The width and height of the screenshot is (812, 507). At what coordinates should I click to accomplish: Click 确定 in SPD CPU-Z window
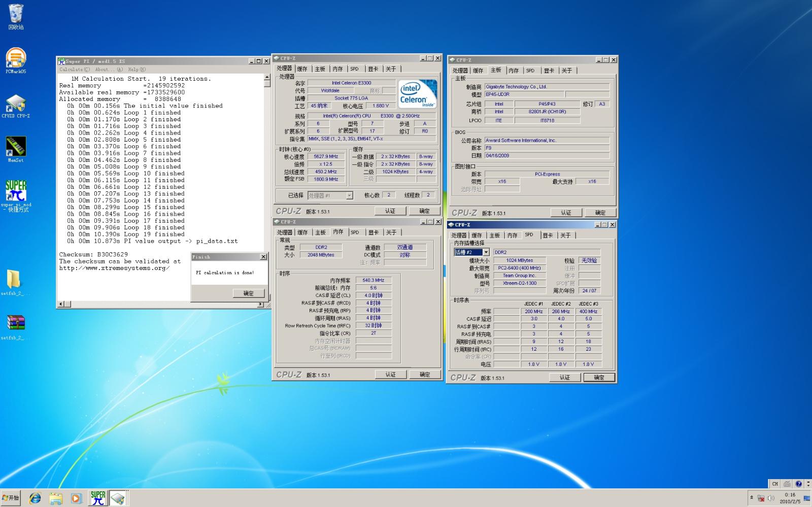[599, 378]
